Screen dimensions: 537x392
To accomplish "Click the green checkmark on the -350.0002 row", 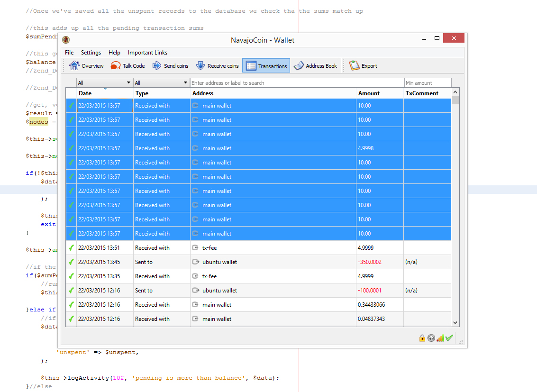I will [71, 262].
